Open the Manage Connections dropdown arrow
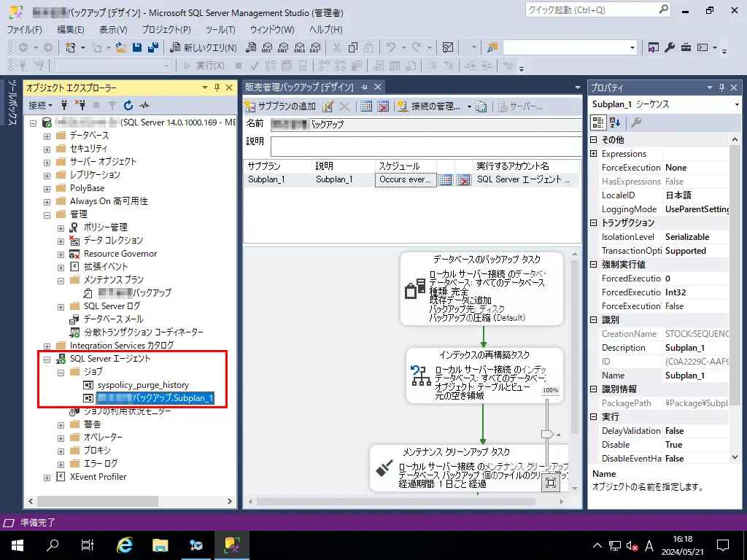The height and width of the screenshot is (560, 747). click(469, 106)
